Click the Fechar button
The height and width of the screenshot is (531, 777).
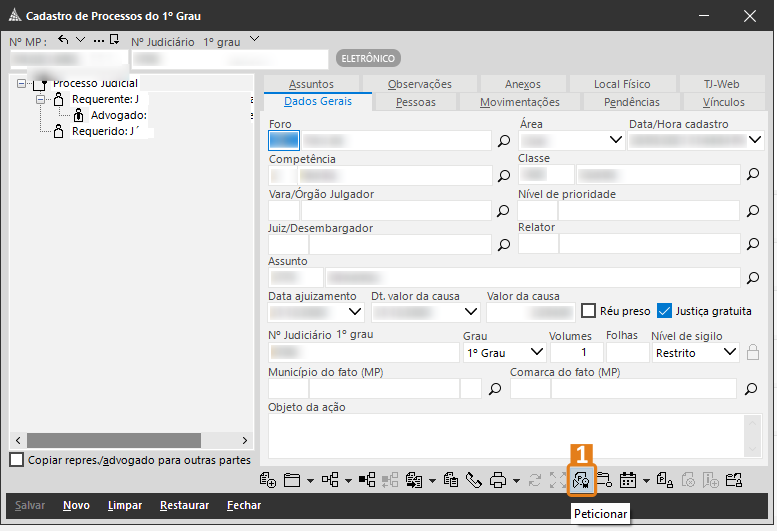[243, 506]
